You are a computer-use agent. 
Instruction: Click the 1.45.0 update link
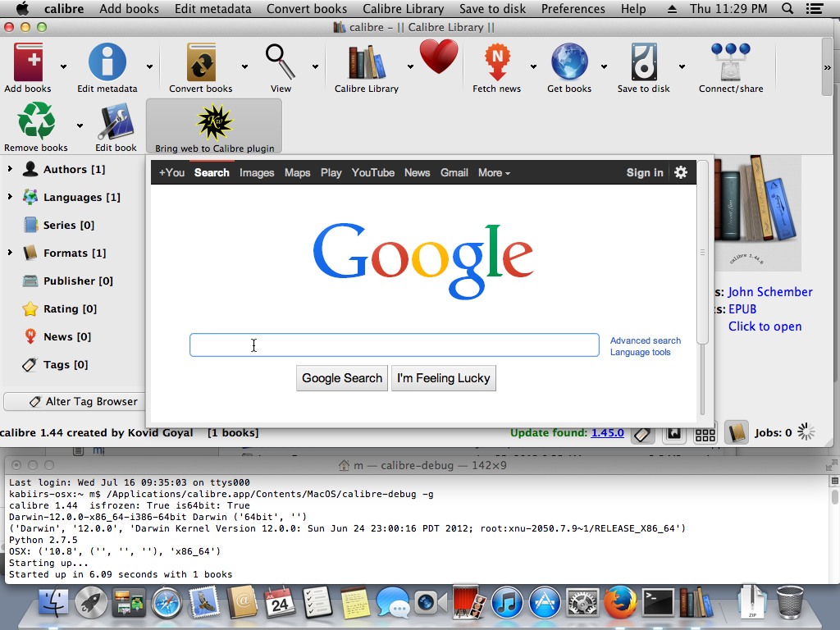click(608, 432)
